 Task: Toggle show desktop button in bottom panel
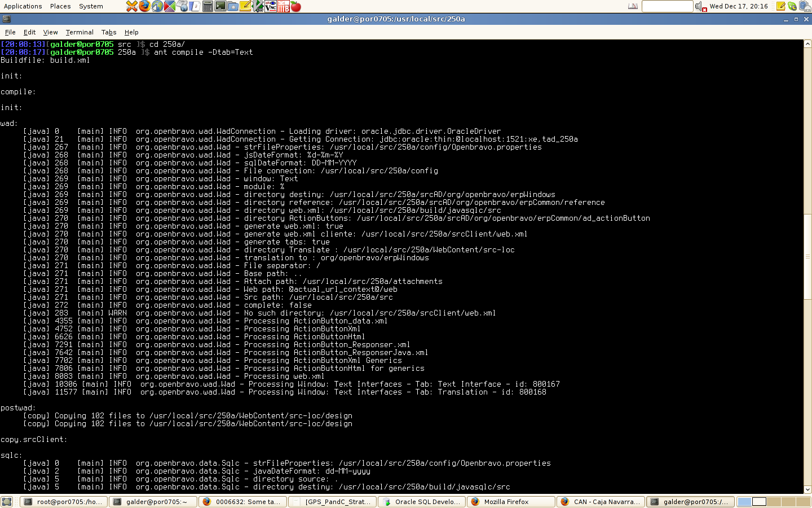click(x=7, y=501)
